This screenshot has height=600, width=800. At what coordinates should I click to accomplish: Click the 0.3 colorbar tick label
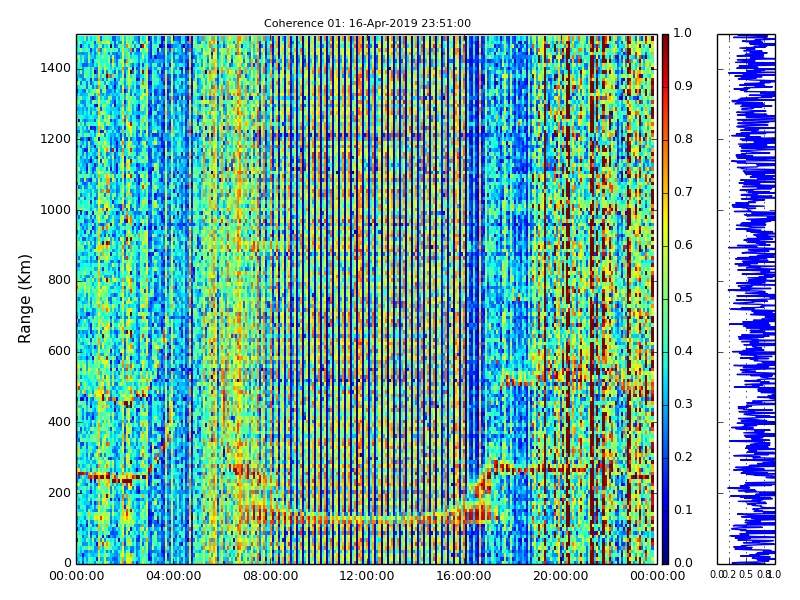[x=683, y=404]
